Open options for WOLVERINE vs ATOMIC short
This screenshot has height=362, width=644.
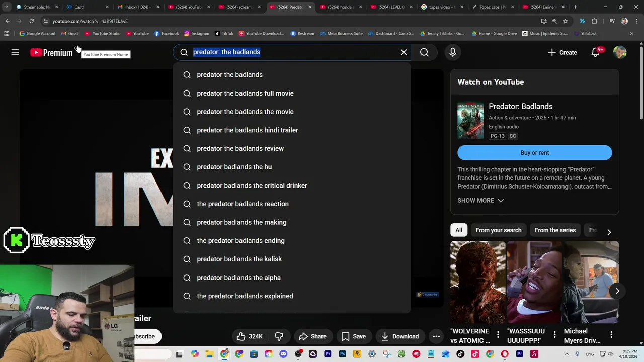pos(498,334)
